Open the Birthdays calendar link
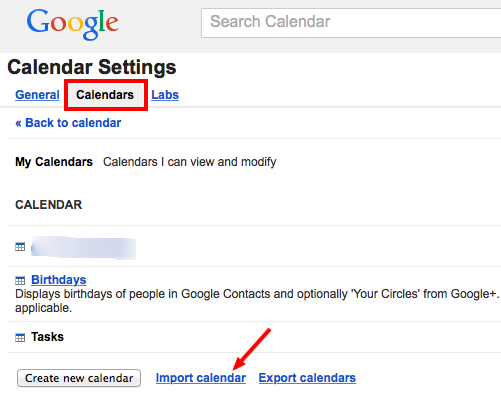The width and height of the screenshot is (501, 395). (x=59, y=280)
